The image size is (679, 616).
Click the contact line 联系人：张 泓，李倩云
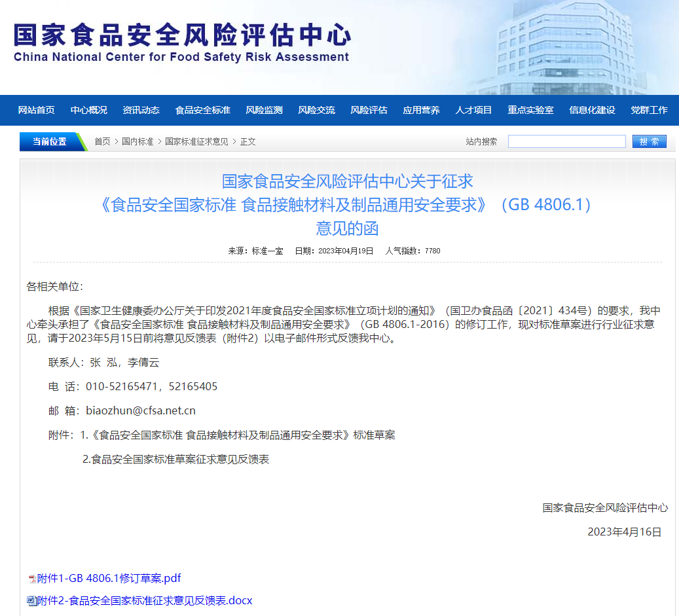click(x=104, y=362)
